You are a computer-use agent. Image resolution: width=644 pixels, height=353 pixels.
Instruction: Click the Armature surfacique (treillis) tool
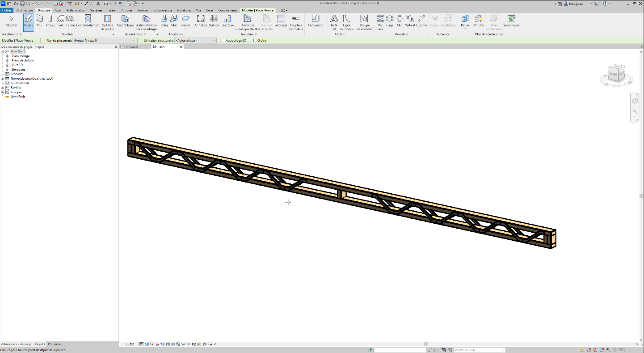tap(247, 20)
